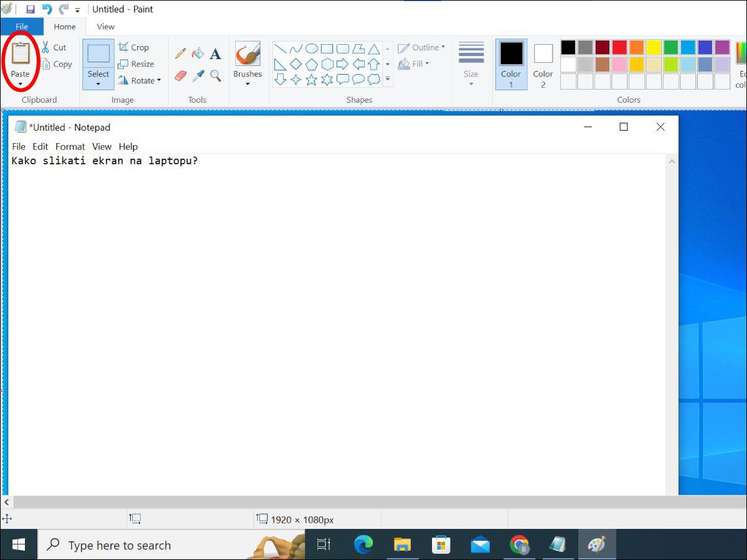Expand the Shapes gallery more arrow
The width and height of the screenshot is (747, 560).
[388, 79]
